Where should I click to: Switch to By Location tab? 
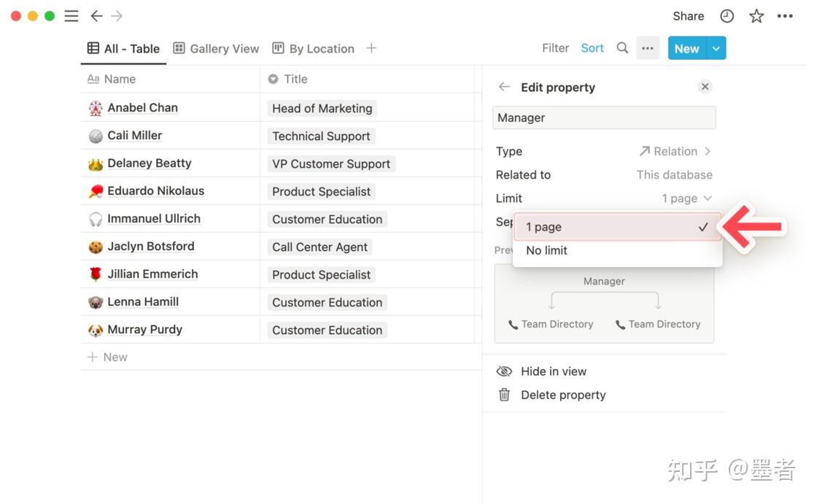click(314, 49)
